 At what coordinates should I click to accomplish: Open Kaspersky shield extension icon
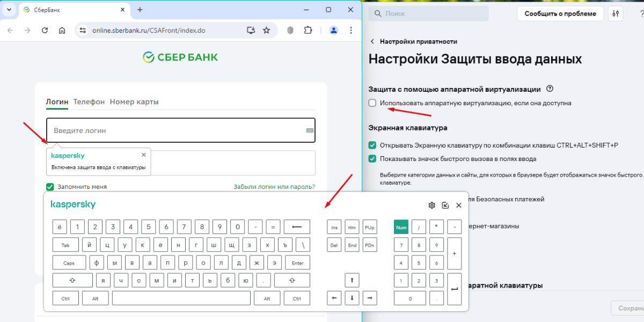click(290, 31)
